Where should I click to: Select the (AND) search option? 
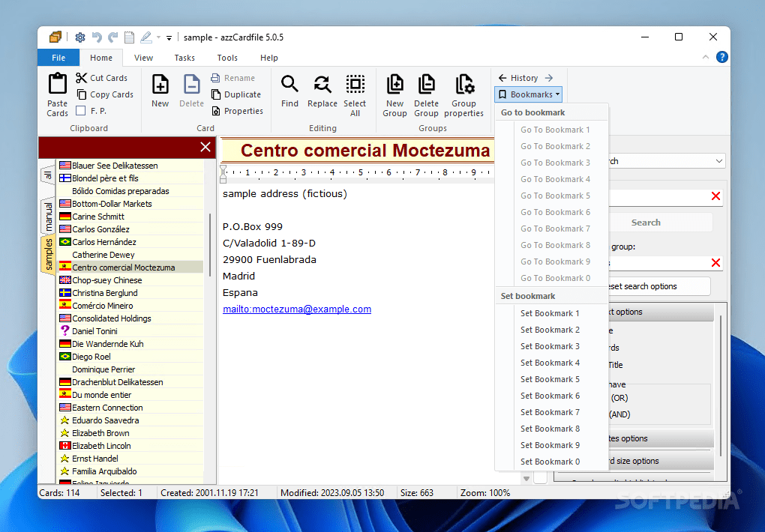click(619, 414)
